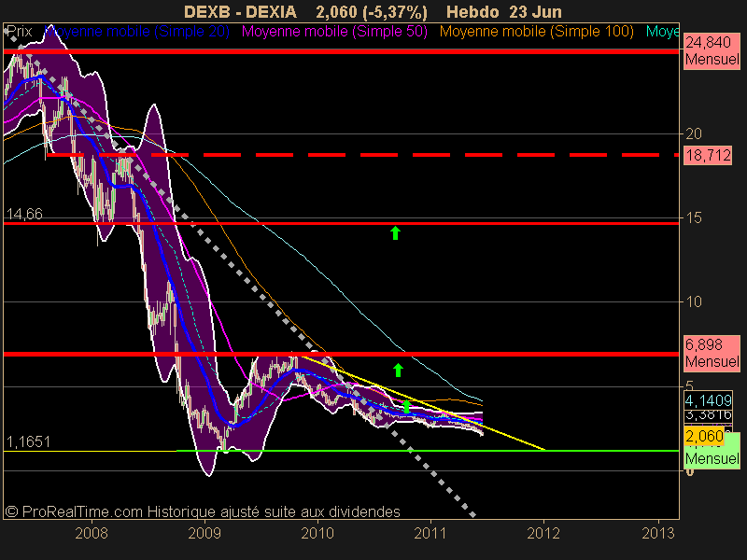Click the 10 tick on price axis
The height and width of the screenshot is (560, 747).
pyautogui.click(x=694, y=301)
